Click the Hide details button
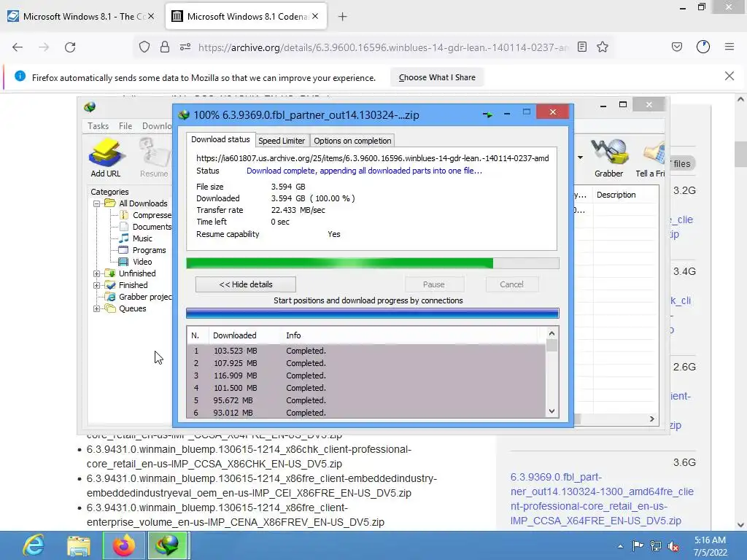The image size is (747, 560). click(x=246, y=284)
